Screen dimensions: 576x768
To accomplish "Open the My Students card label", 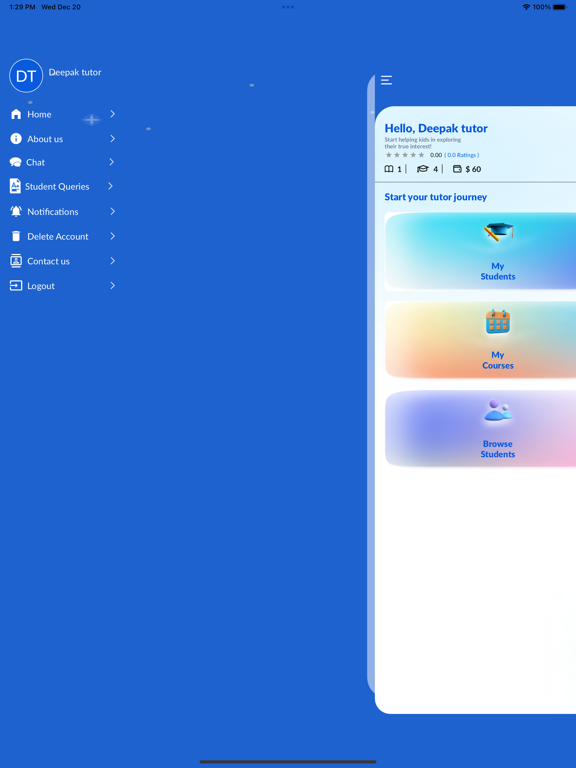I will [498, 271].
